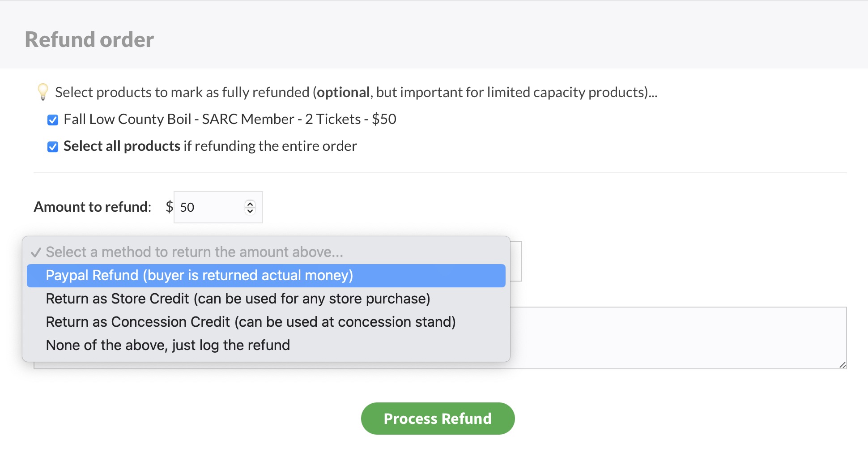Keep the "Select a method" placeholder option
This screenshot has width=868, height=453.
[x=194, y=252]
